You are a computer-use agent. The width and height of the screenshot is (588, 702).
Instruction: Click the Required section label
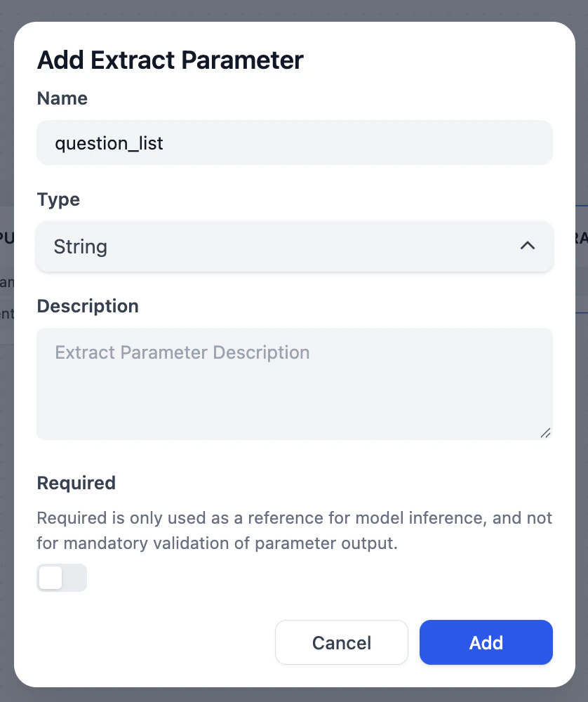point(76,483)
